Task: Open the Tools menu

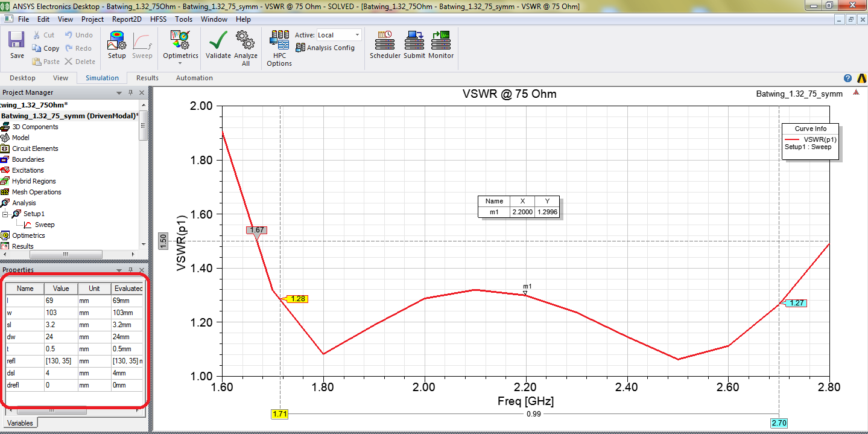Action: pos(184,19)
